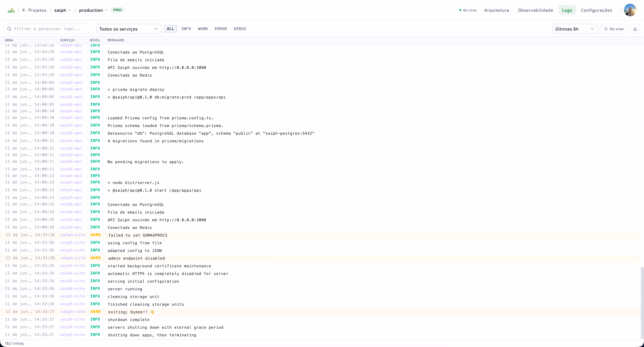Screen dimensions: 644x347
Task: Filter logs by WARN level
Action: click(x=203, y=29)
